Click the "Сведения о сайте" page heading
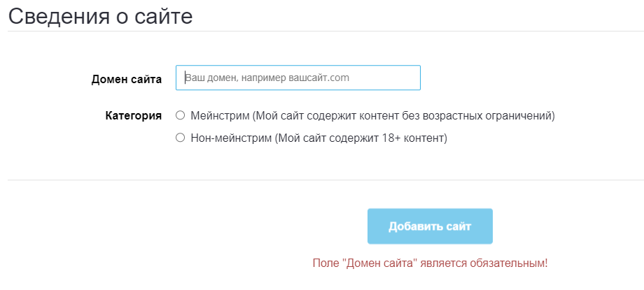644x290 pixels. click(100, 17)
